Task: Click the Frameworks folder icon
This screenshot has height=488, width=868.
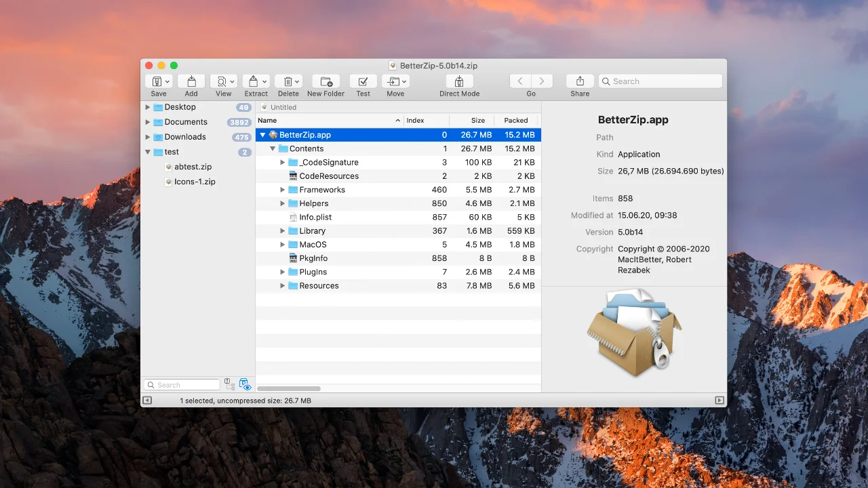Action: 293,190
